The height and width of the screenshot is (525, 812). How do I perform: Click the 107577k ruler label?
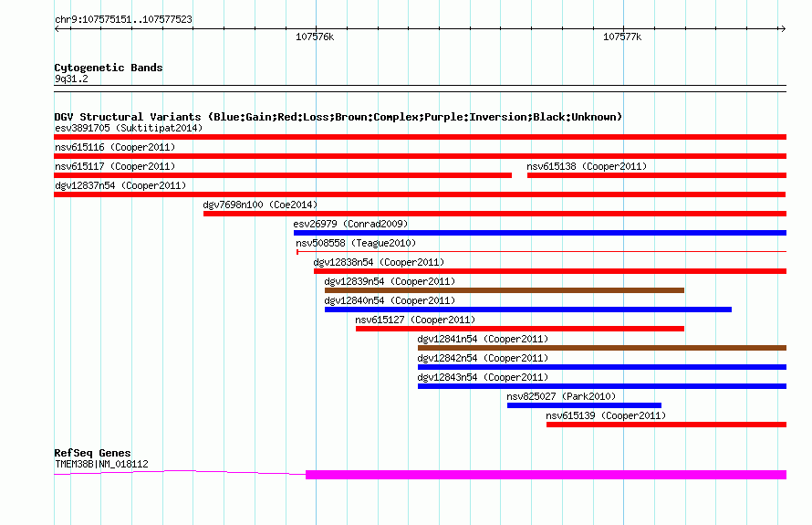(622, 37)
